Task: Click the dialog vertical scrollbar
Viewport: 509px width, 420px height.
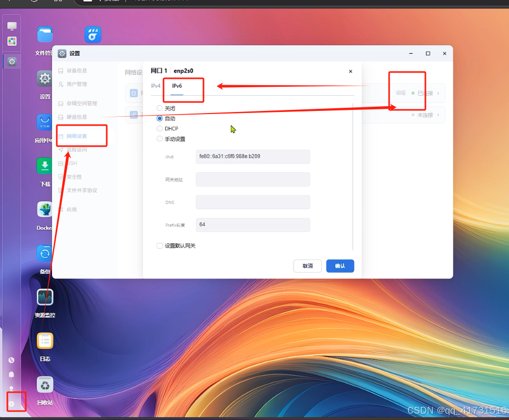Action: pos(353,177)
